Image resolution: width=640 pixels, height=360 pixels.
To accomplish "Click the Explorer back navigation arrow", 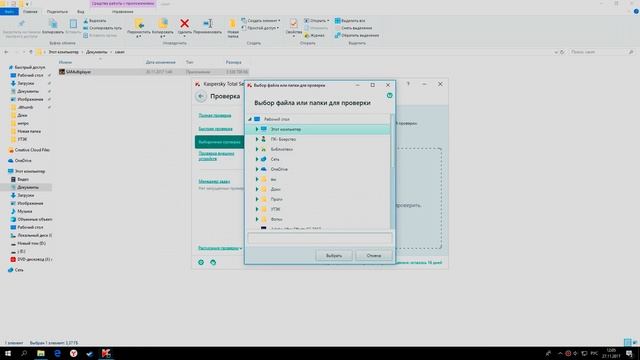I will [6, 52].
